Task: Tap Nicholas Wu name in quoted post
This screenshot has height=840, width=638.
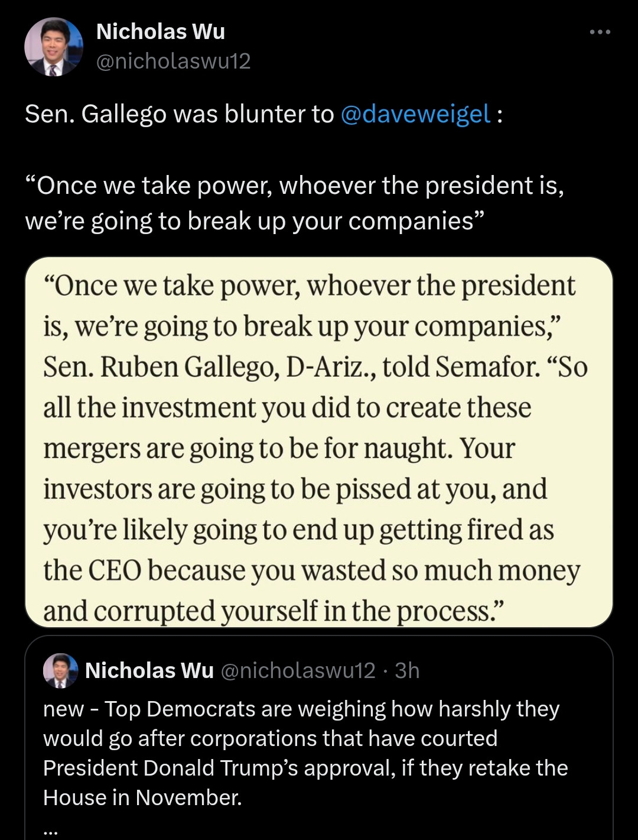Action: (x=149, y=670)
